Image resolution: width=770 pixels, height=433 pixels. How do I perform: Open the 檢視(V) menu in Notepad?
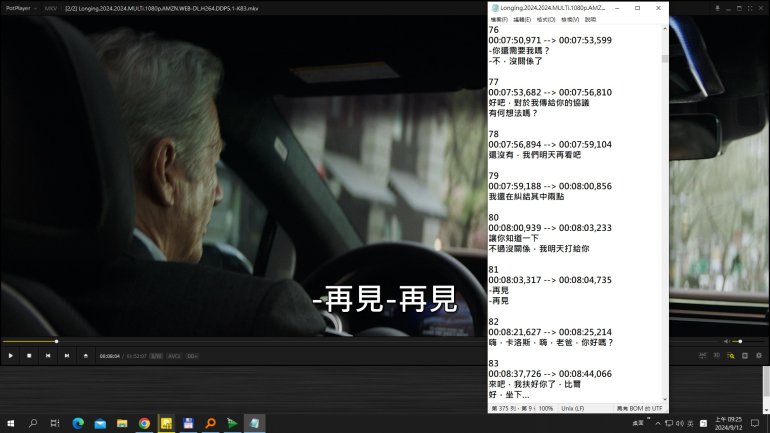tap(570, 20)
